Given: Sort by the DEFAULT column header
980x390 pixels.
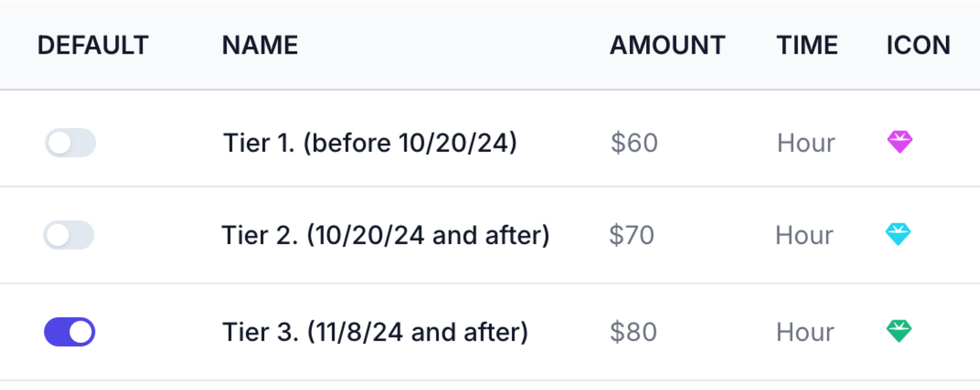Looking at the screenshot, I should (x=93, y=45).
